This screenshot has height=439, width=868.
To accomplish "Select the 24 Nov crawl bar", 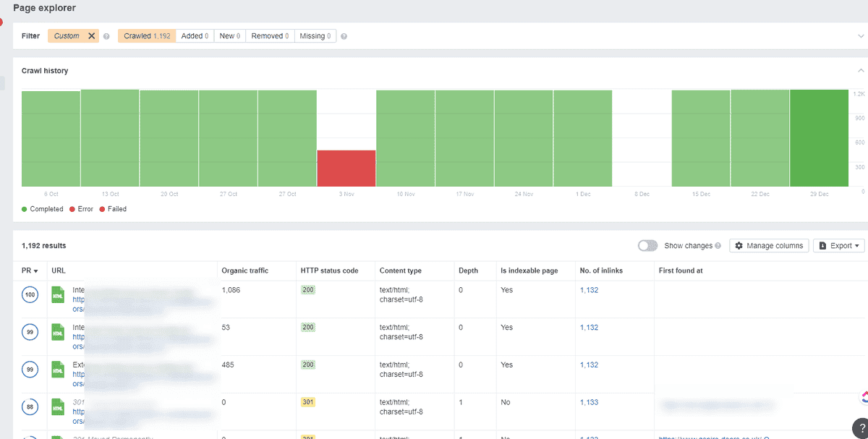I will [524, 139].
